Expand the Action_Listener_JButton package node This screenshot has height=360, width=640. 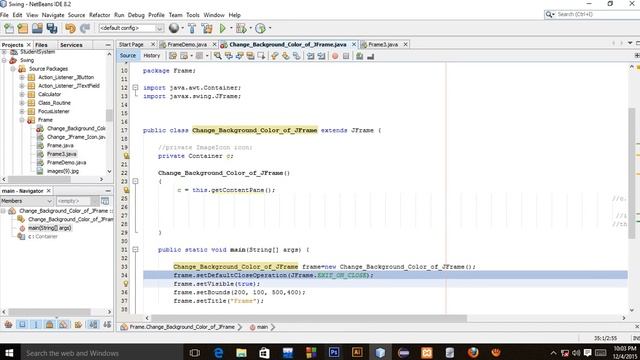(22, 77)
